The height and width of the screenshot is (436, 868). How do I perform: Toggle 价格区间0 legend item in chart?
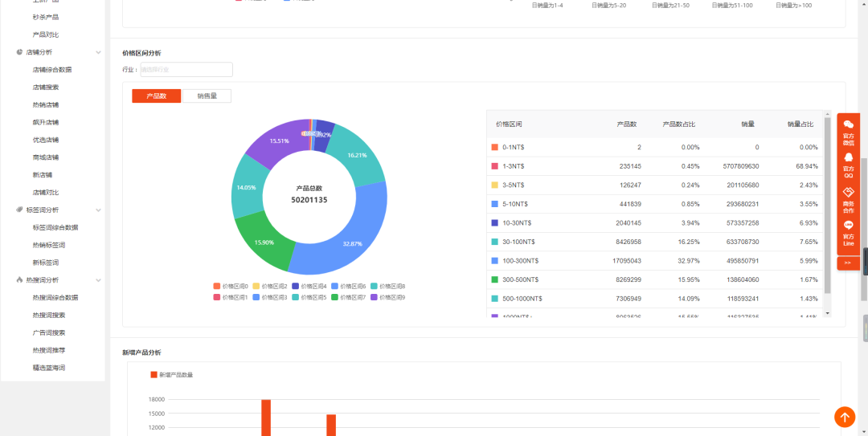coord(231,286)
